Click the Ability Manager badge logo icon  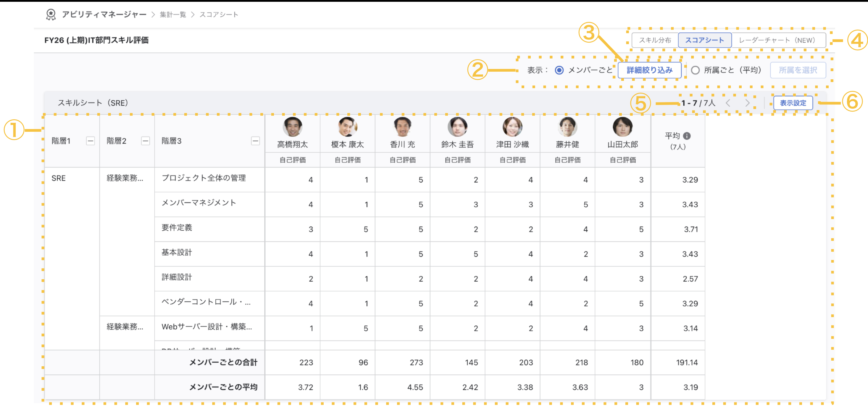click(x=51, y=15)
